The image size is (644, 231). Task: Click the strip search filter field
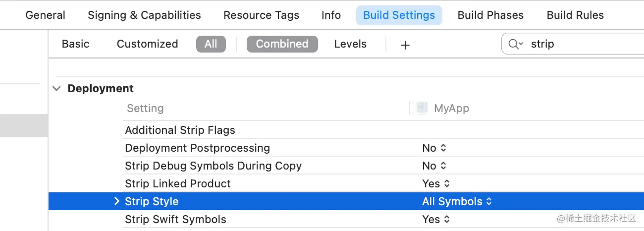click(580, 44)
